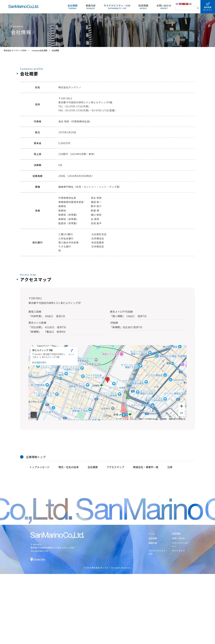
Task: Toggle satellite view thumbnail on map
Action: [x=33, y=415]
